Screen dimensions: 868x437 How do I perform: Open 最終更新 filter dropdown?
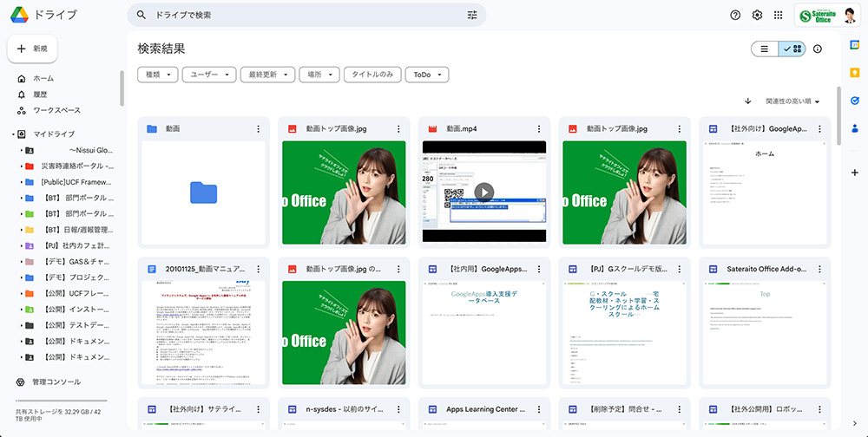(267, 75)
